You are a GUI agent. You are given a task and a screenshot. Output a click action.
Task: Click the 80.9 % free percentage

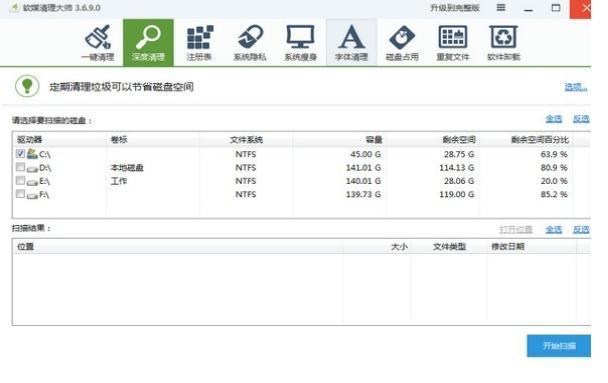(x=554, y=168)
